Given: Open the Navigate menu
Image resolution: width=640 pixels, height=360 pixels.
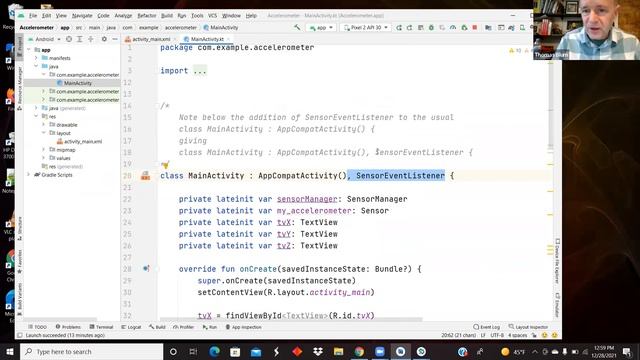Looking at the screenshot, I should 82,16.
